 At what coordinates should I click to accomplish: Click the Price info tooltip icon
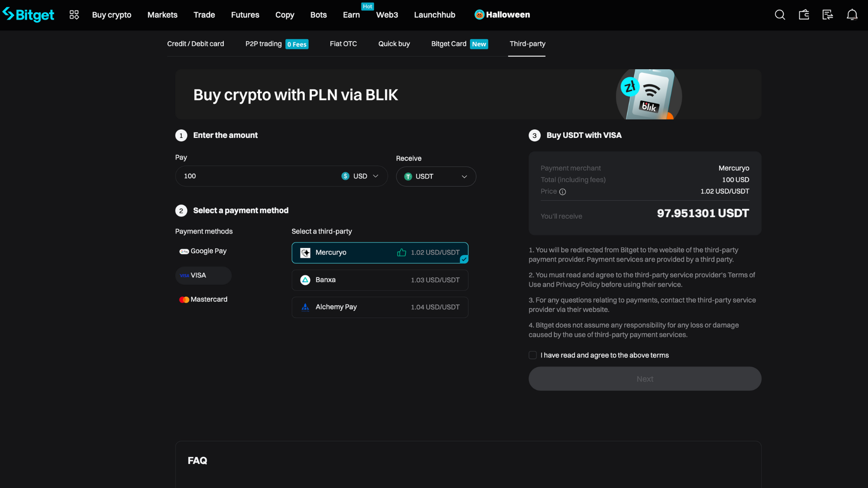562,192
